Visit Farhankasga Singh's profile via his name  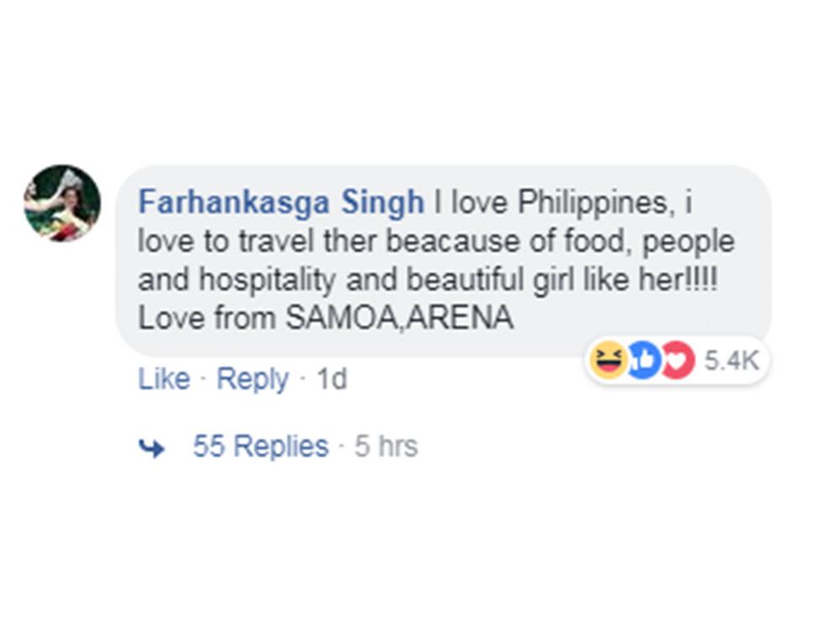[x=281, y=201]
